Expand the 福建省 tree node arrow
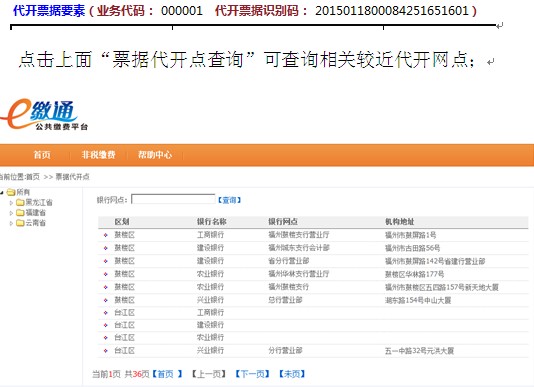The width and height of the screenshot is (534, 387). pos(11,213)
